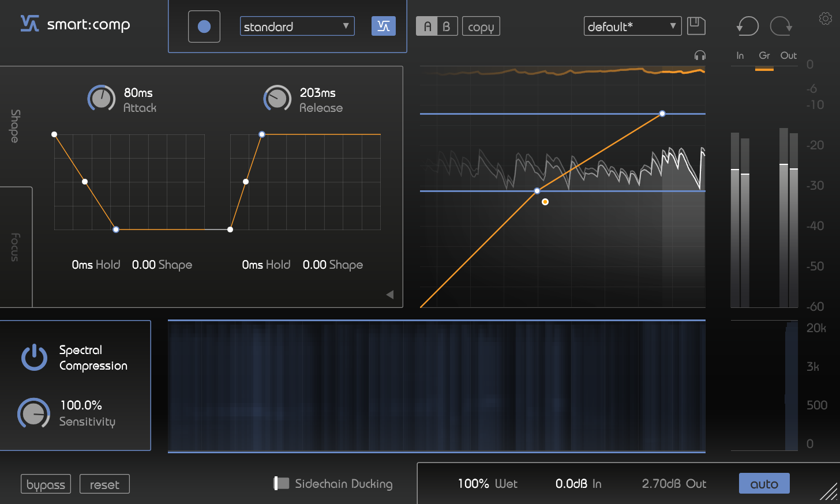Click the orange dot below the knee
The height and width of the screenshot is (504, 840).
[x=545, y=202]
